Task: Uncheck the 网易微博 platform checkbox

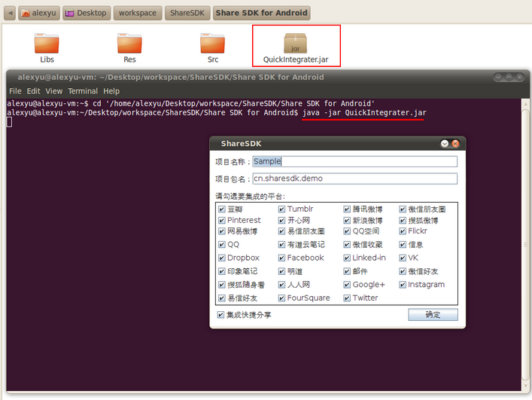Action: pos(221,231)
